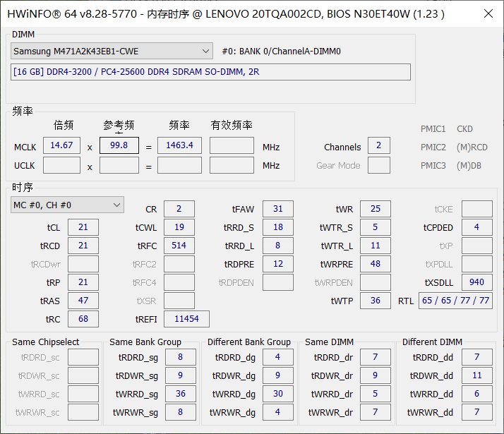
Task: Close the HWiNFO memory timing window
Action: pos(488,14)
